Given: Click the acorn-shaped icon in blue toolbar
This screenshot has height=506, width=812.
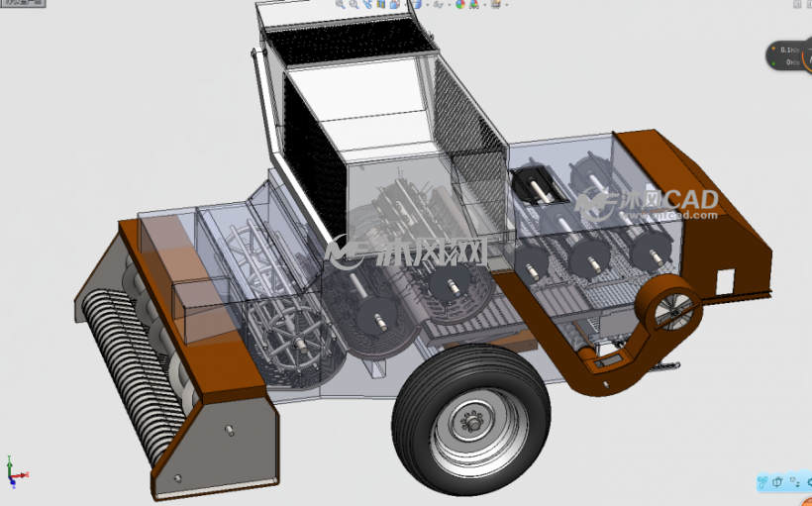Looking at the screenshot, I should click(777, 482).
